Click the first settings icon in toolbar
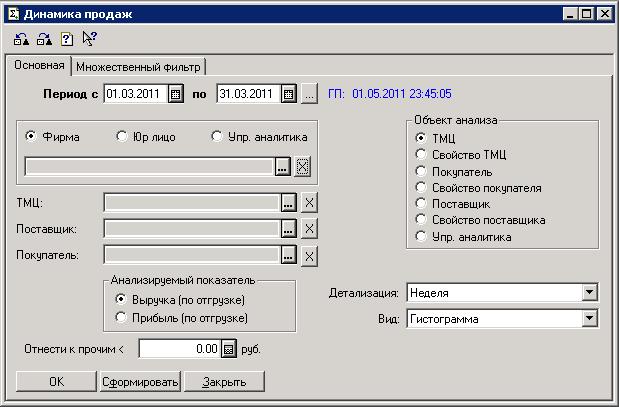The image size is (619, 407). point(23,40)
